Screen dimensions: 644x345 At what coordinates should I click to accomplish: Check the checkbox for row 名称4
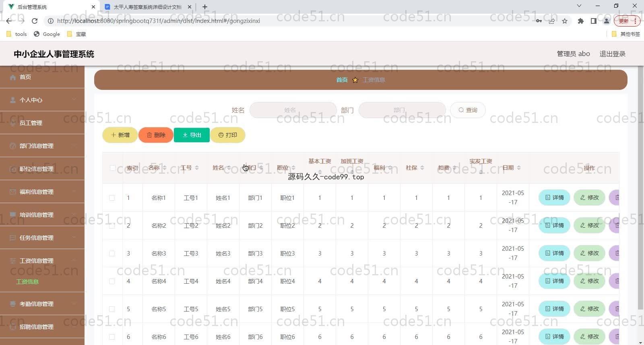coord(112,281)
